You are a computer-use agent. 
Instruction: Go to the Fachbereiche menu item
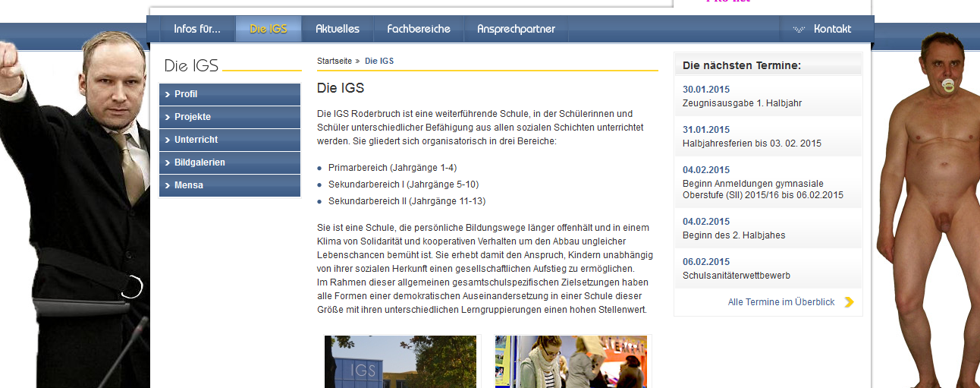(x=419, y=29)
